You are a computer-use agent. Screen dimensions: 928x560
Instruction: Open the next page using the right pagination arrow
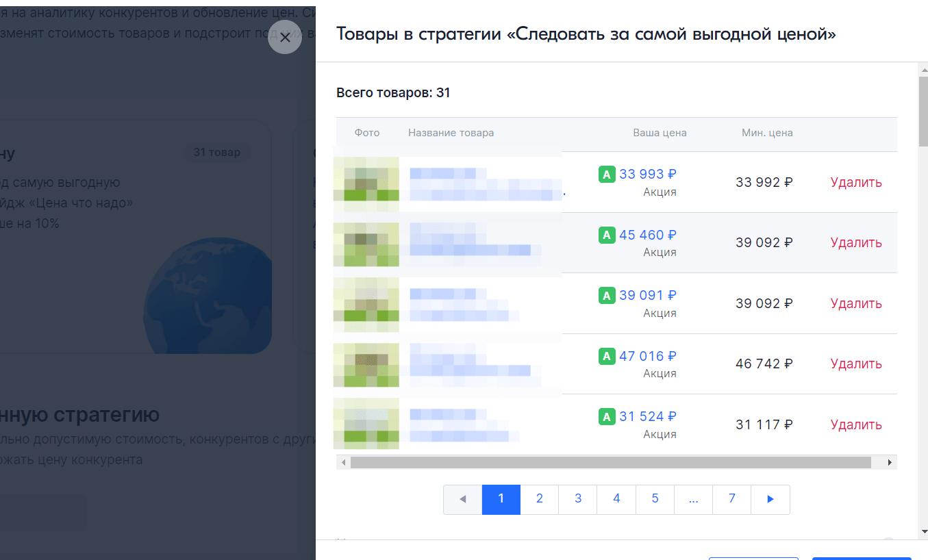pyautogui.click(x=770, y=499)
